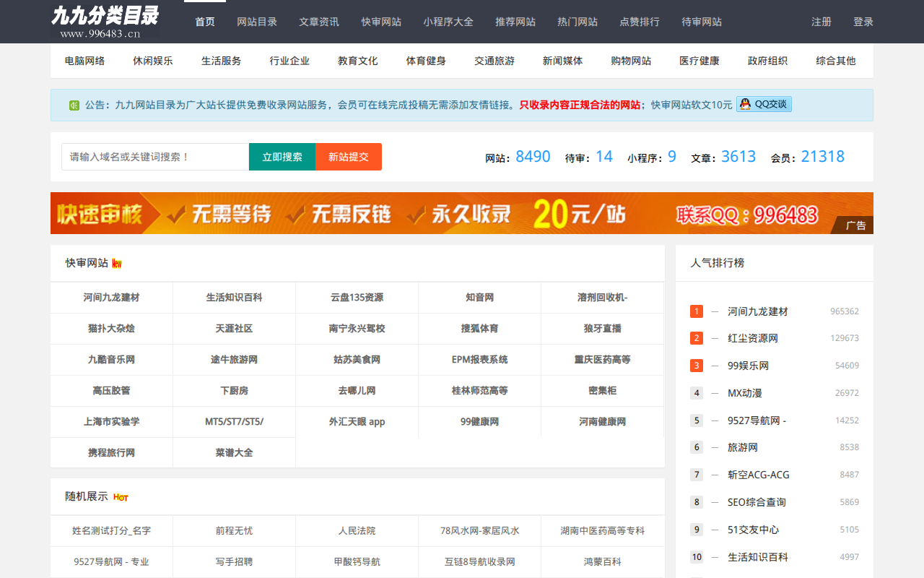924x578 pixels.
Task: Select the 政府组织 category
Action: point(767,61)
